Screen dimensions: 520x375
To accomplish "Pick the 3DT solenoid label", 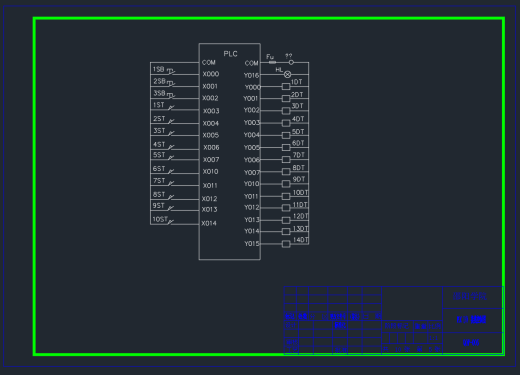I will [x=298, y=106].
